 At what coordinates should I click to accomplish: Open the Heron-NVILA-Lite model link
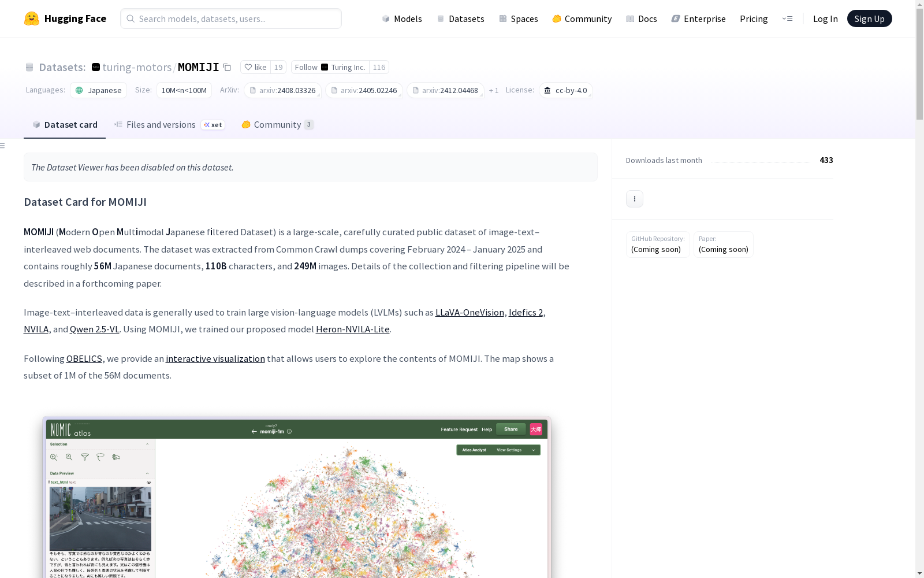click(353, 329)
